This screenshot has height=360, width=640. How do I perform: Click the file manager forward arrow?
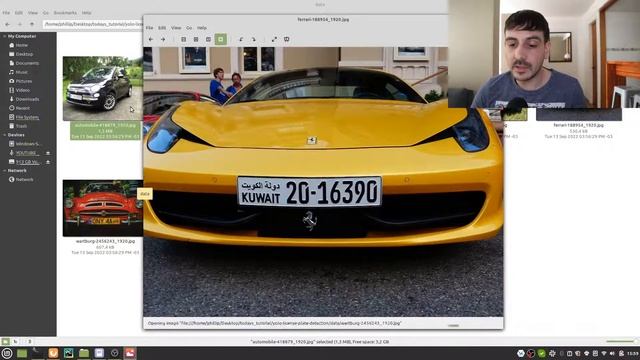[x=20, y=24]
